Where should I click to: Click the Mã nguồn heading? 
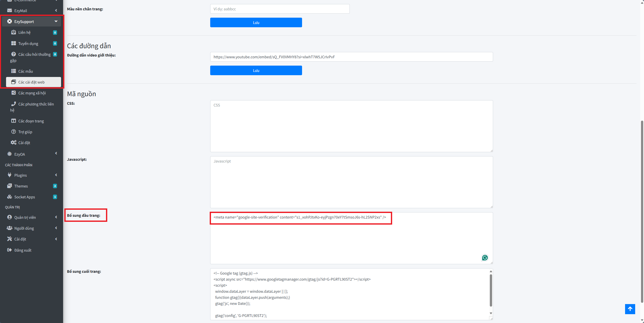pyautogui.click(x=82, y=94)
